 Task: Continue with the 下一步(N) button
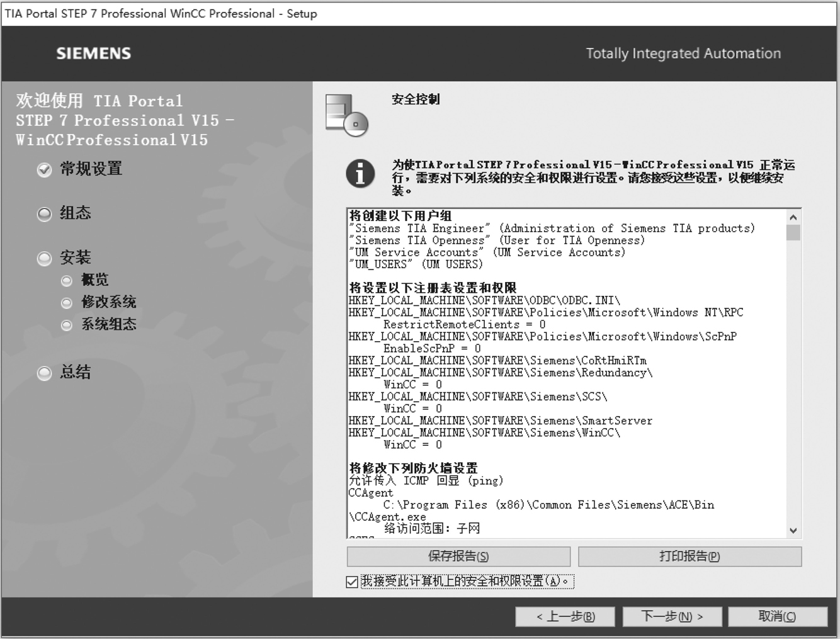tap(673, 616)
